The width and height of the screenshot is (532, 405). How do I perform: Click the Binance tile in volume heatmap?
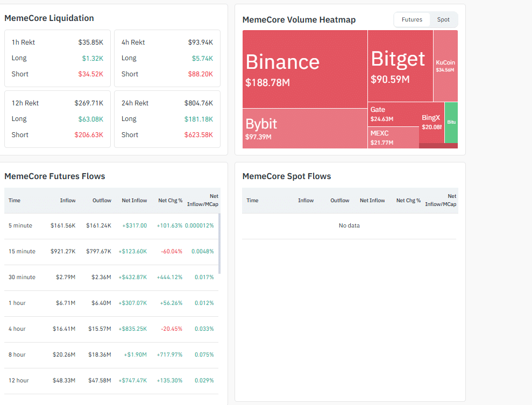tap(304, 69)
